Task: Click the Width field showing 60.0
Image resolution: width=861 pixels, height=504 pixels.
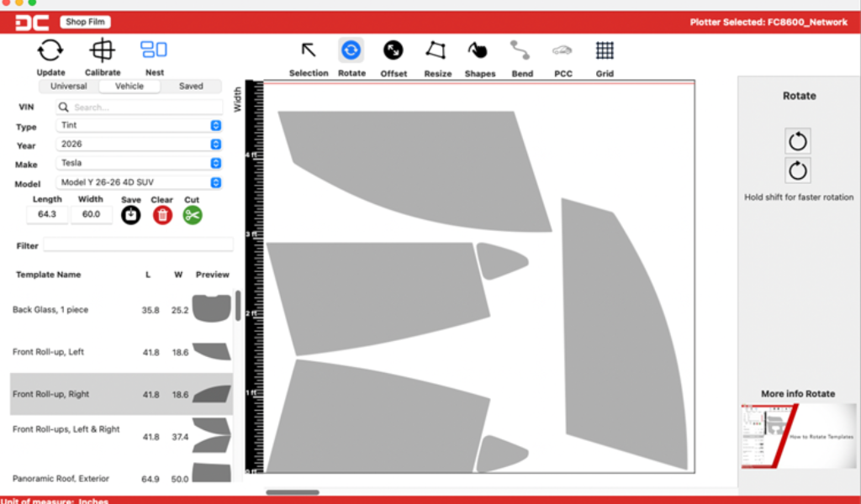Action: (x=91, y=214)
